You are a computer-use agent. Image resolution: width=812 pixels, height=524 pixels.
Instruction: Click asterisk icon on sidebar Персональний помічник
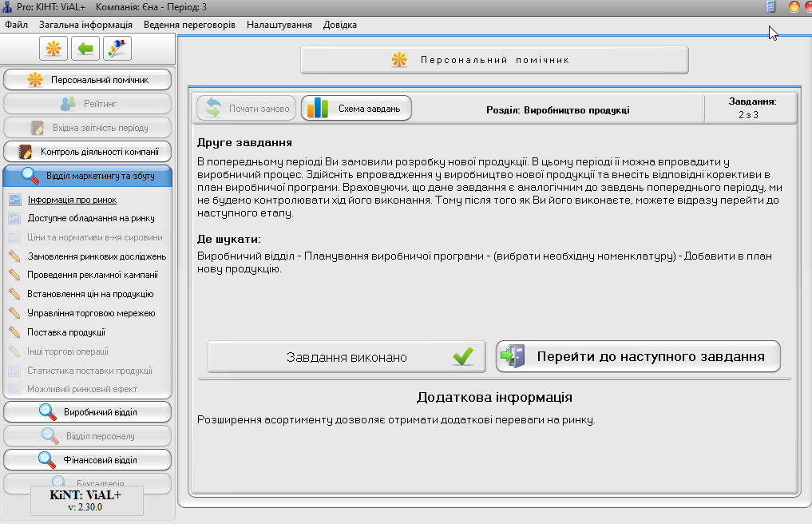[34, 80]
